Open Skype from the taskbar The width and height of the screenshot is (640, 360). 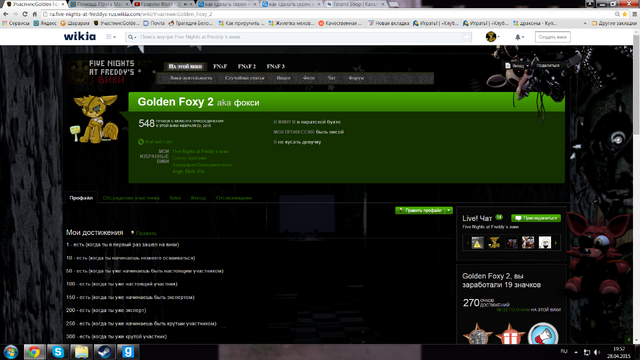point(58,352)
